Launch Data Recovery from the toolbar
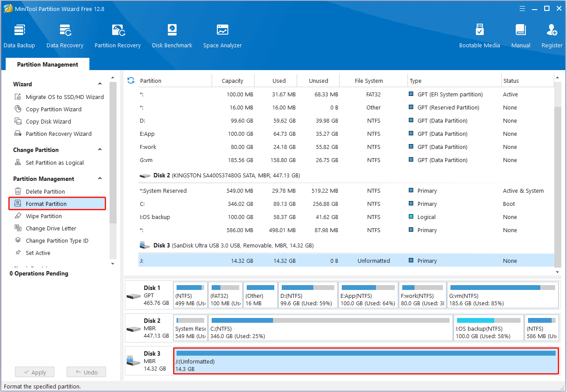567x392 pixels. coord(65,36)
